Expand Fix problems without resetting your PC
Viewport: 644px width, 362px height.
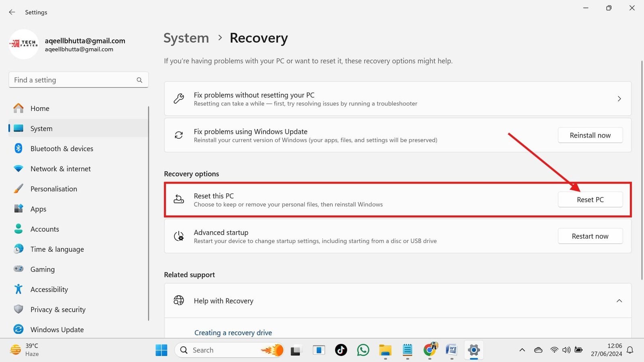[x=619, y=99]
